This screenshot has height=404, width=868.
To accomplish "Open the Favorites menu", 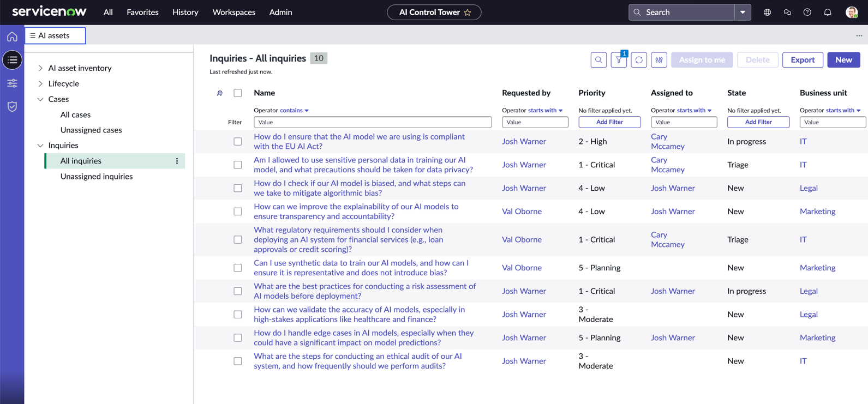I will [142, 12].
